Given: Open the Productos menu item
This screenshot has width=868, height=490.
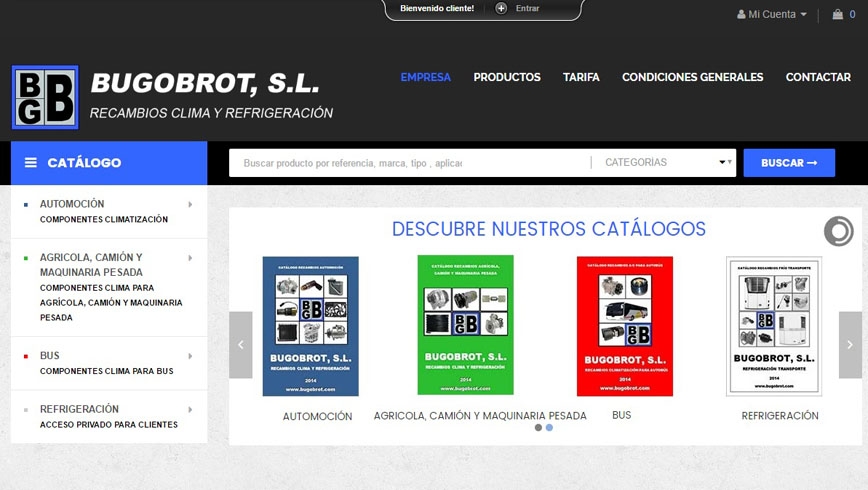Looking at the screenshot, I should point(507,78).
